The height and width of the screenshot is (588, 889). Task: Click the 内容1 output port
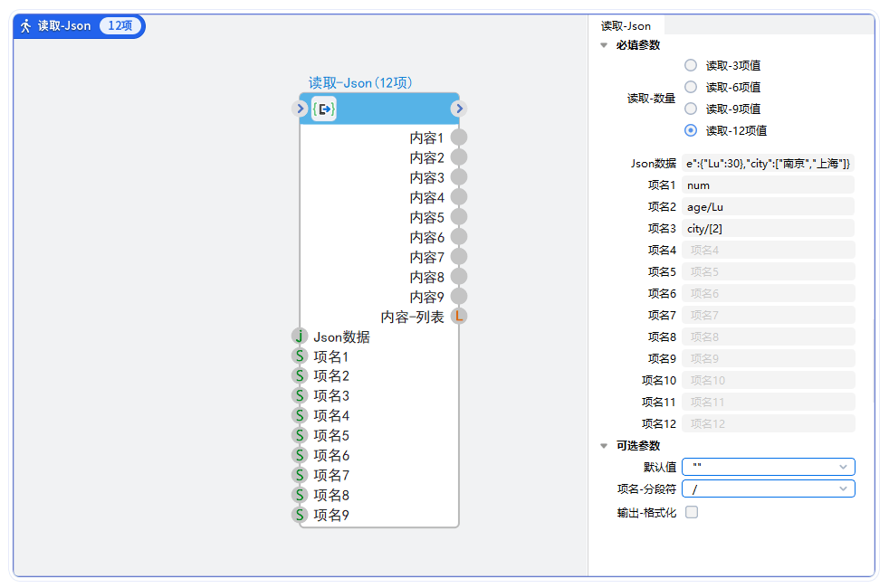point(459,138)
